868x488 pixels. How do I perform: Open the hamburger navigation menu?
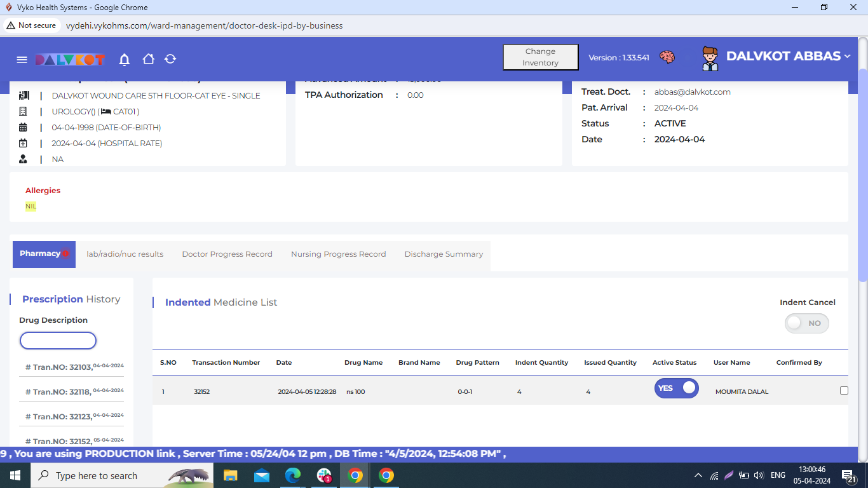pyautogui.click(x=22, y=59)
